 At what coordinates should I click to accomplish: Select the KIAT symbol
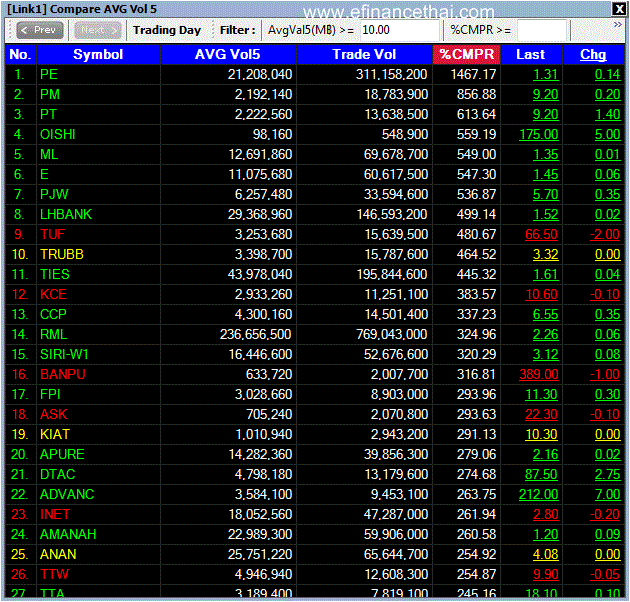tap(55, 434)
